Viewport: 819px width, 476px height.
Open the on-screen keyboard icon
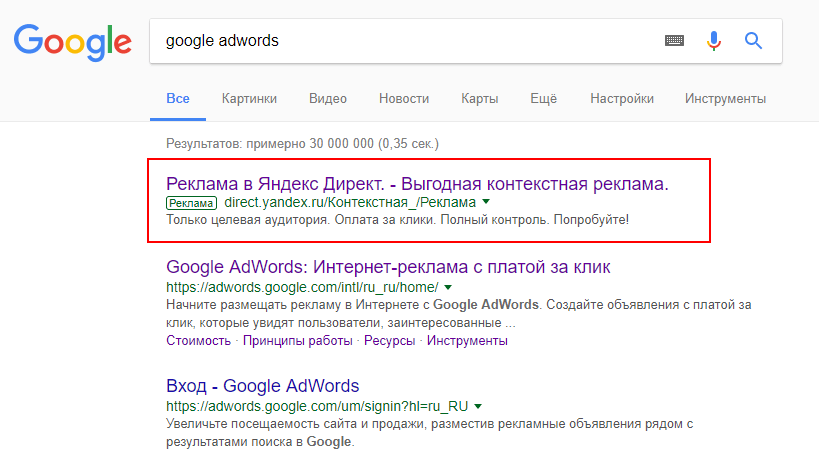tap(674, 40)
